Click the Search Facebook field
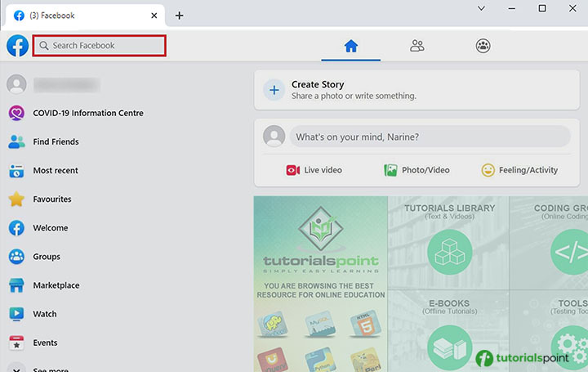This screenshot has height=372, width=588. [x=100, y=46]
